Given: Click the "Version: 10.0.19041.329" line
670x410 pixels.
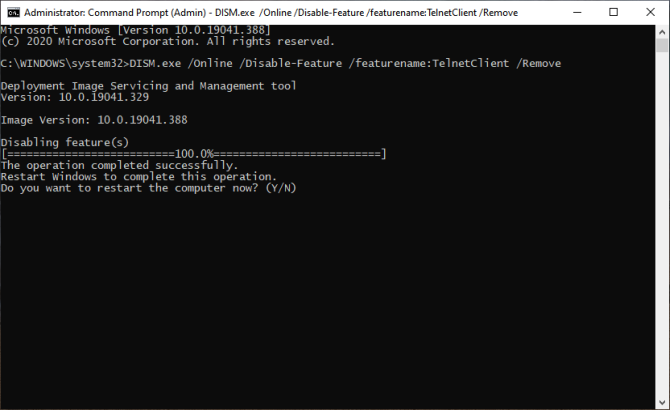Looking at the screenshot, I should click(x=76, y=97).
